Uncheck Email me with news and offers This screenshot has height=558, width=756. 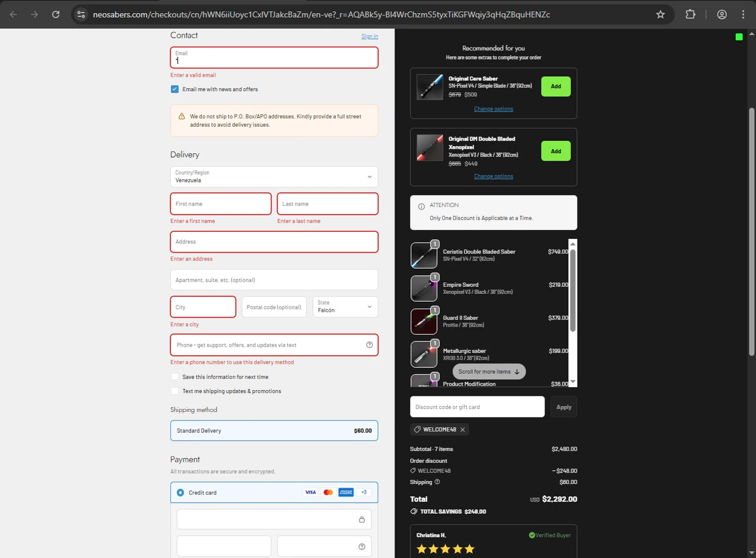[175, 89]
